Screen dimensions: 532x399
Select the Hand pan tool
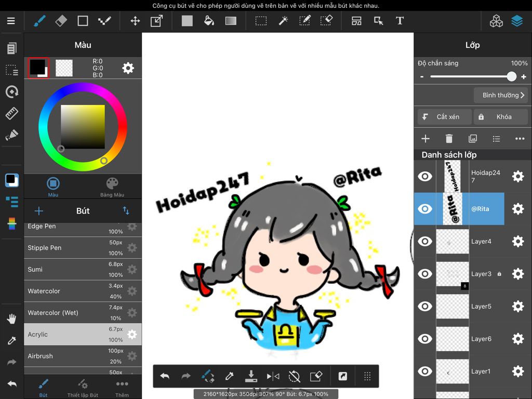[12, 319]
